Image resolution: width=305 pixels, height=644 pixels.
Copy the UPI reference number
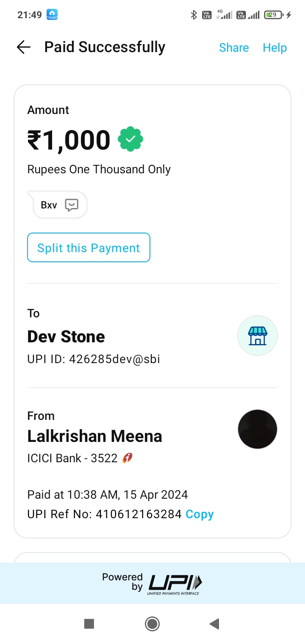pos(200,514)
